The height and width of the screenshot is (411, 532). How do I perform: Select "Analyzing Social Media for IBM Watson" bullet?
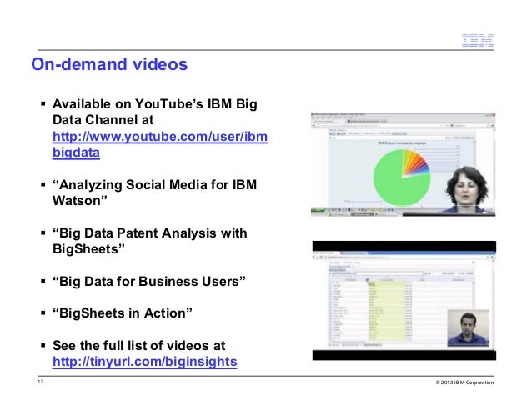[x=154, y=193]
